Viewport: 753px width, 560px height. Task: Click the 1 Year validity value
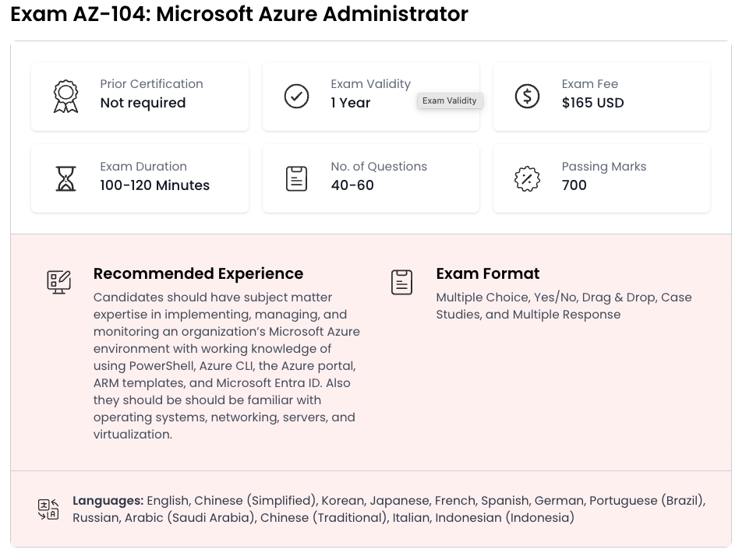350,103
